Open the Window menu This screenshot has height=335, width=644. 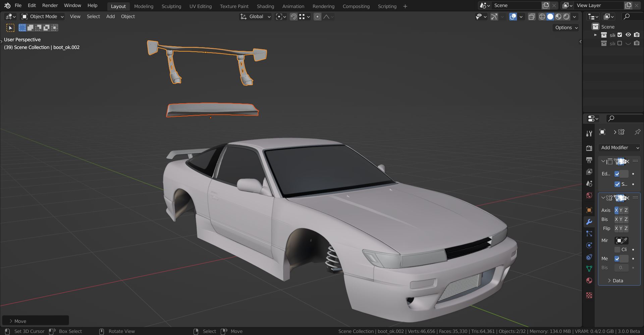click(72, 6)
